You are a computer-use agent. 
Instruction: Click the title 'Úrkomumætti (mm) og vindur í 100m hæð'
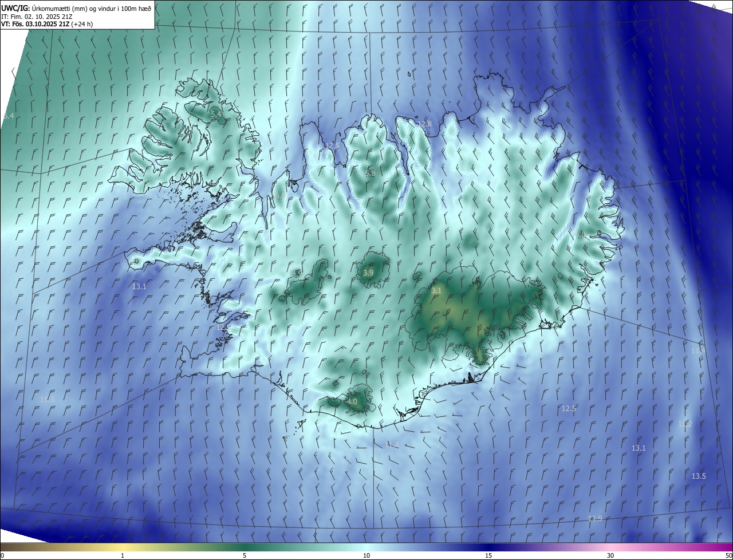(92, 7)
